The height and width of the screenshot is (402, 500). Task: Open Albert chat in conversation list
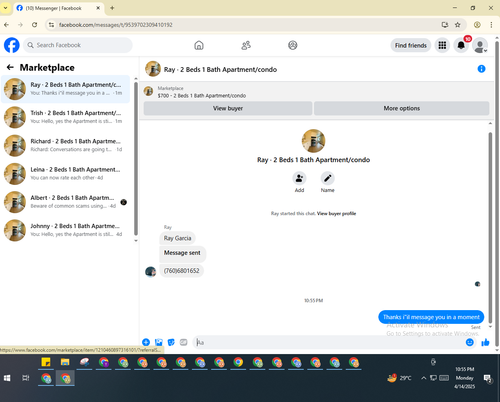(65, 202)
